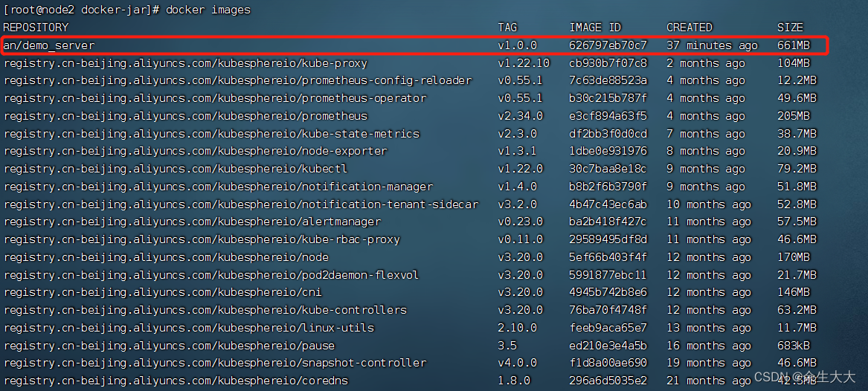
Task: Click the '8 months ago' value
Action: point(706,151)
